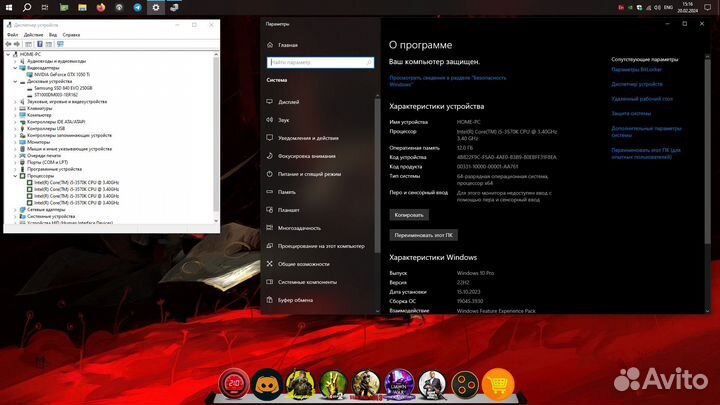Click scan for hardware changes monitor icon

coord(60,44)
